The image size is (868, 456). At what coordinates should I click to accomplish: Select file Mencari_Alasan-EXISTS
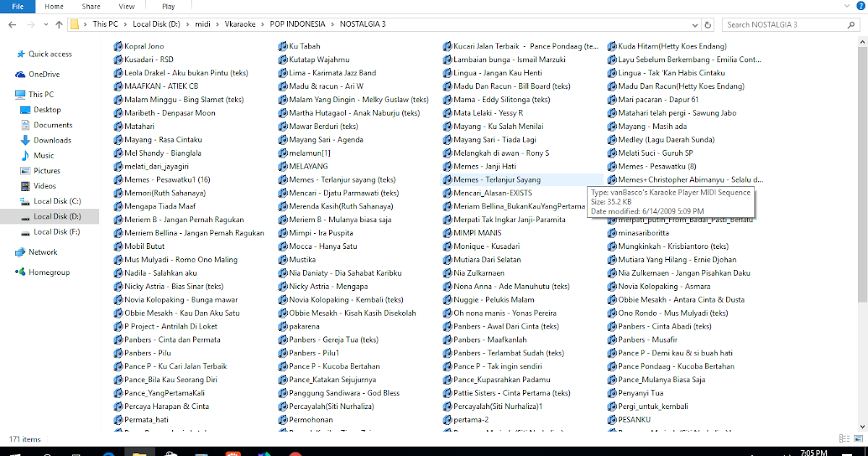(x=493, y=193)
